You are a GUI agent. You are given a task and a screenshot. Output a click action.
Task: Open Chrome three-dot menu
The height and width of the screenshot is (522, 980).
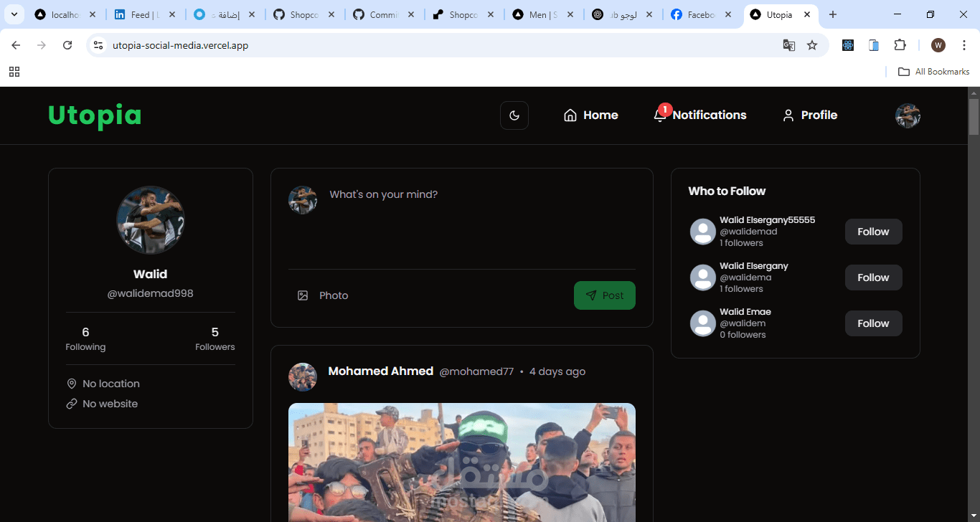[964, 45]
